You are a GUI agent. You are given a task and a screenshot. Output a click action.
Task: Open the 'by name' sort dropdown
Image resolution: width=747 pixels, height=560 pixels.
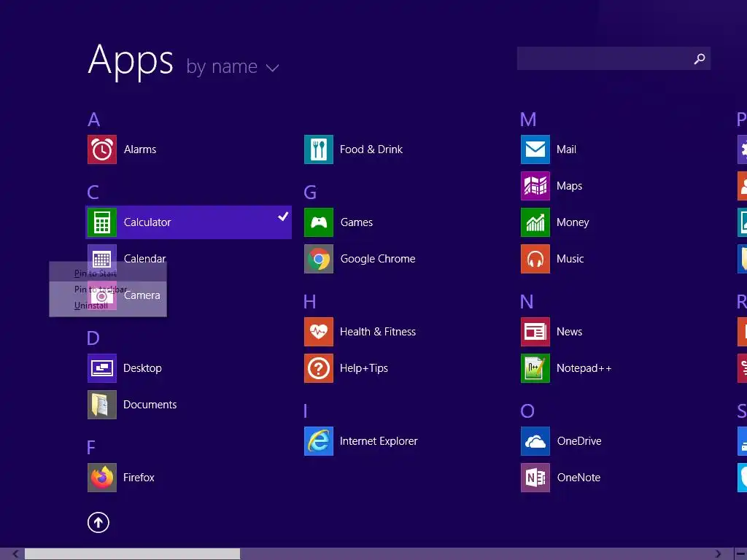coord(233,67)
